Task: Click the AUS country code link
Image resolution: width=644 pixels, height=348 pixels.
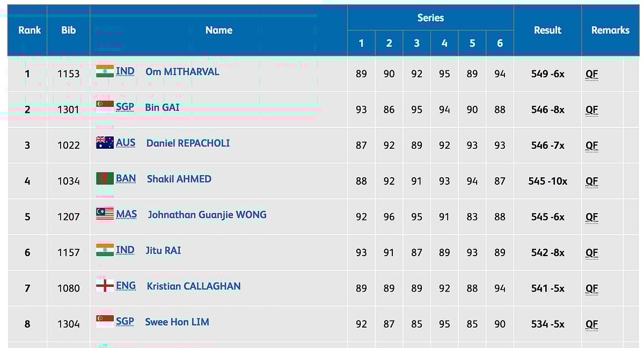Action: (x=126, y=143)
